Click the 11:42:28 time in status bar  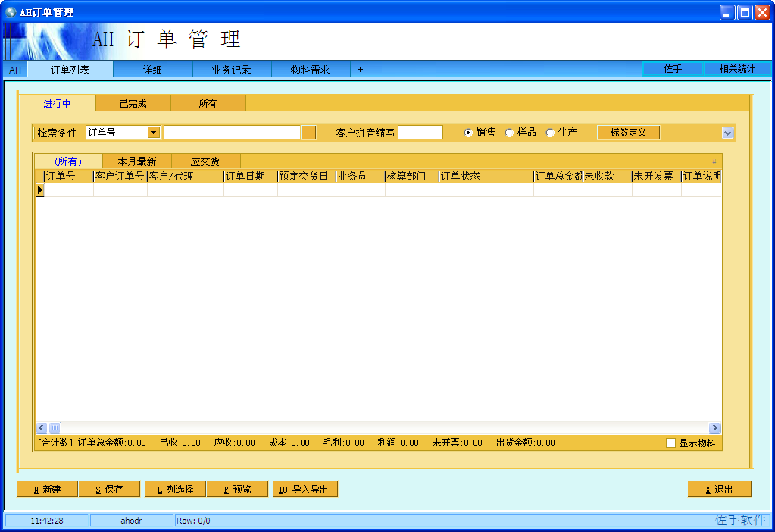pos(47,521)
